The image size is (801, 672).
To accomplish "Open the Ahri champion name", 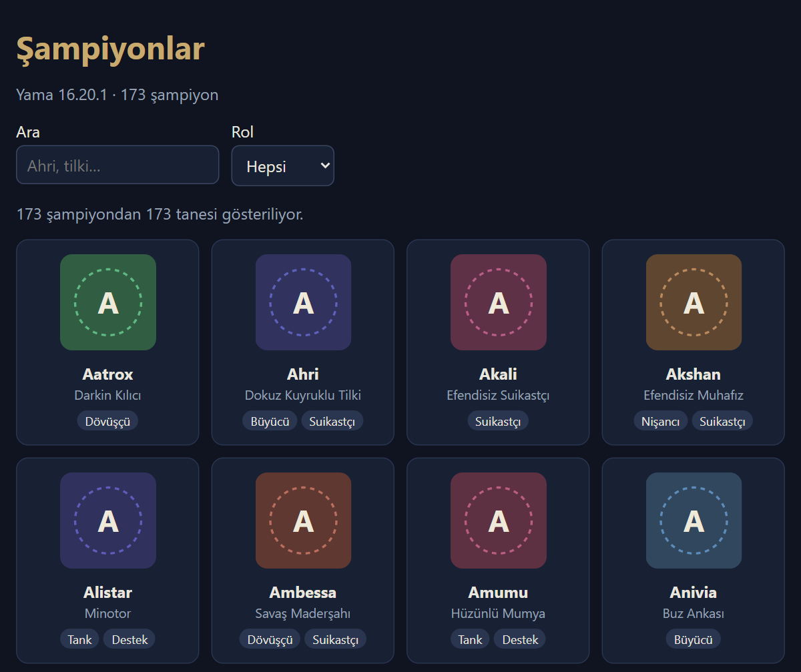I will [x=303, y=374].
